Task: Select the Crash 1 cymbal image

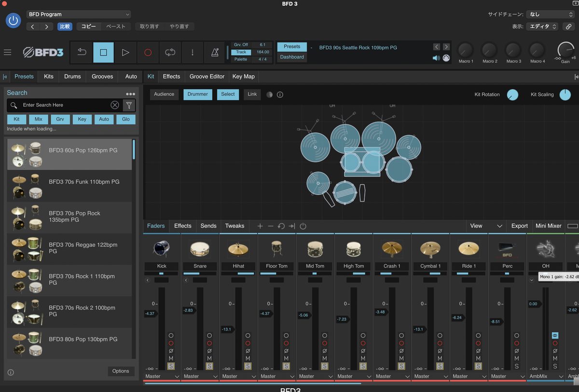Action: point(392,248)
